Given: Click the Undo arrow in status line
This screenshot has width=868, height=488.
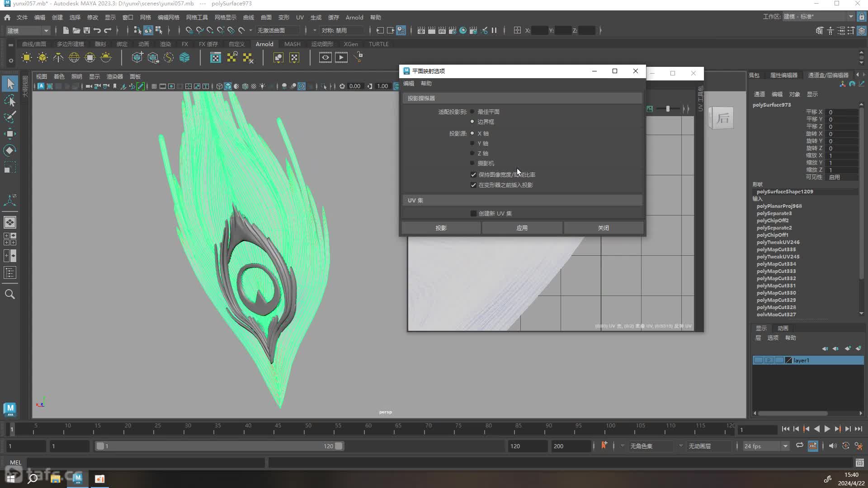Looking at the screenshot, I should pos(97,30).
